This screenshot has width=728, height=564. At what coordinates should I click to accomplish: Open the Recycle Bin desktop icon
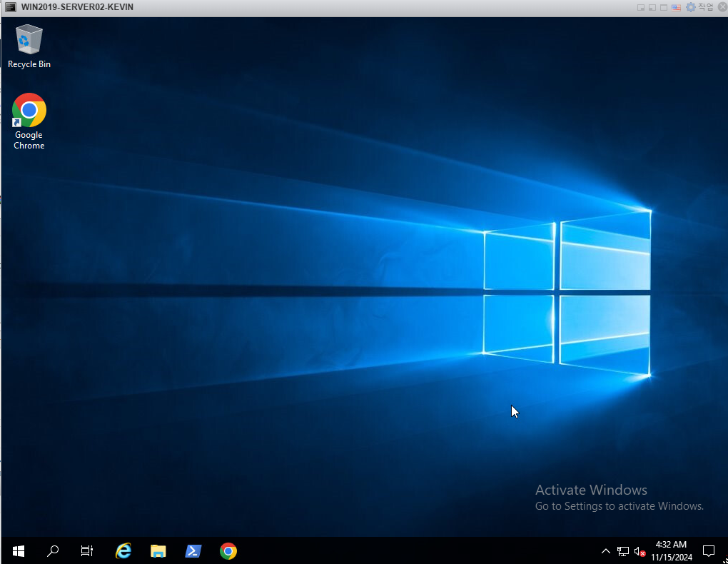click(x=29, y=46)
